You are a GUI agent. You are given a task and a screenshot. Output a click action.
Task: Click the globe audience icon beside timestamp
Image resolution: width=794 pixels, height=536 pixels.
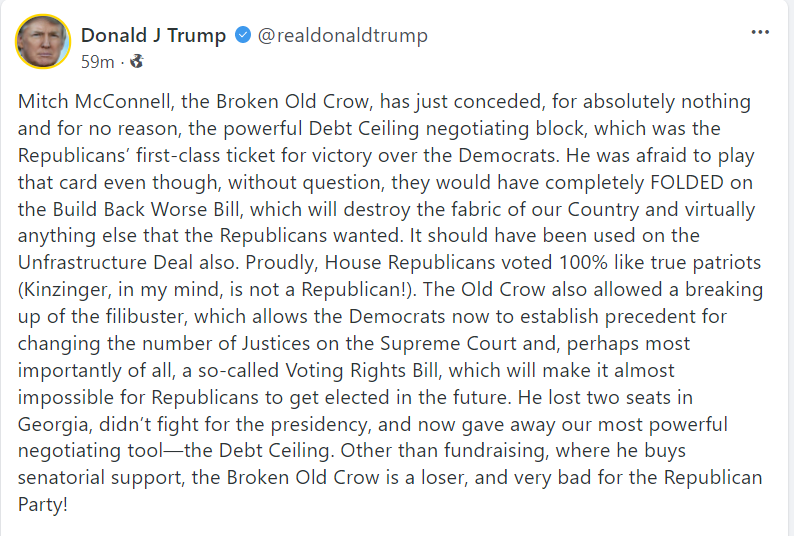(136, 62)
